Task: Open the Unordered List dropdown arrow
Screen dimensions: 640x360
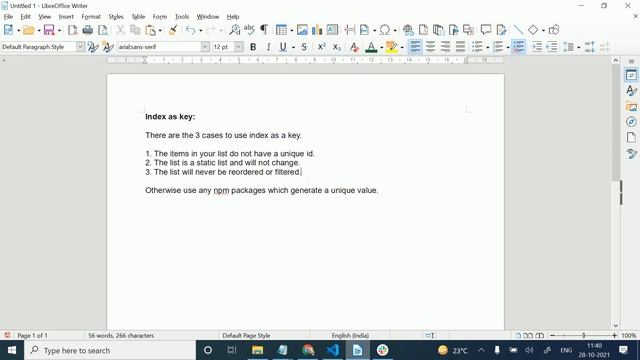Action: (x=488, y=47)
